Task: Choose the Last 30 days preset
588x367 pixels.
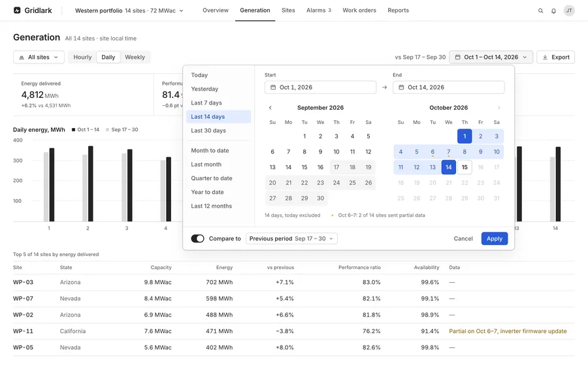Action: pos(218,131)
